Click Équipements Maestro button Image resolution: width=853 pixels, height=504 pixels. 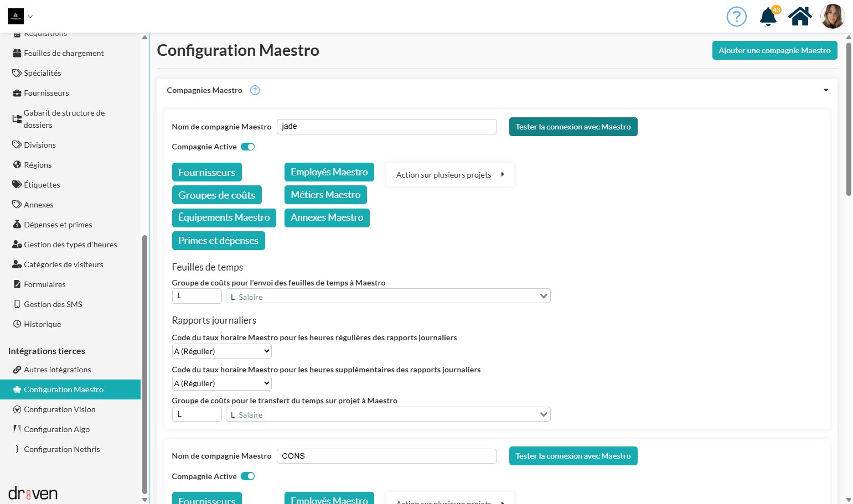pyautogui.click(x=224, y=217)
